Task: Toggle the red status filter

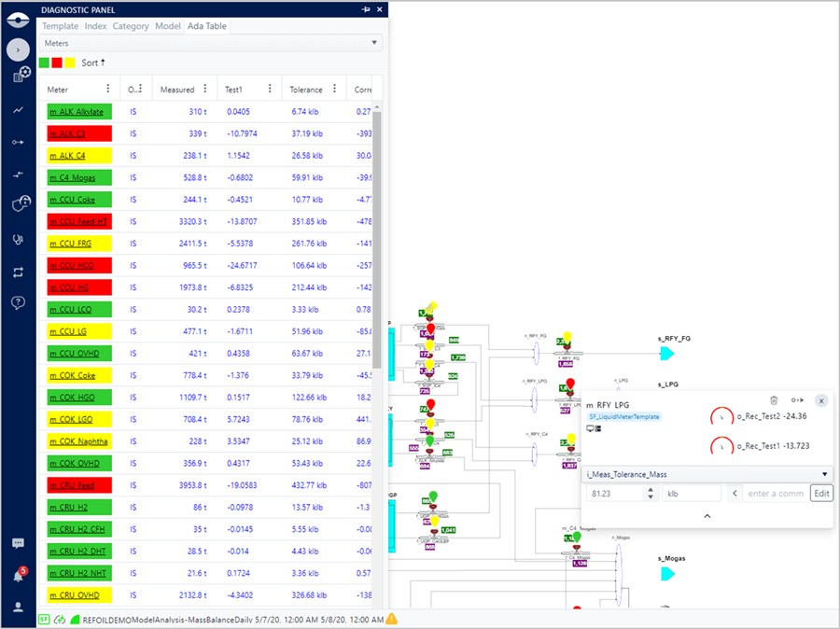Action: point(57,63)
